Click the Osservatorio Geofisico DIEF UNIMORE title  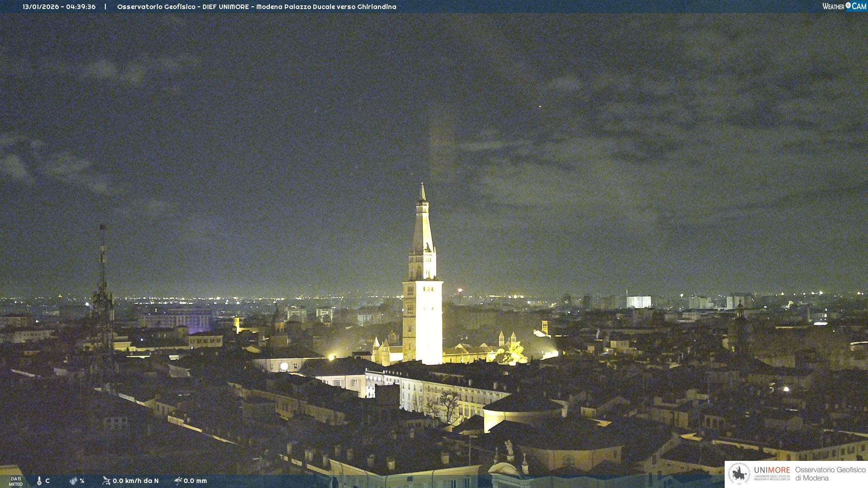click(x=256, y=7)
